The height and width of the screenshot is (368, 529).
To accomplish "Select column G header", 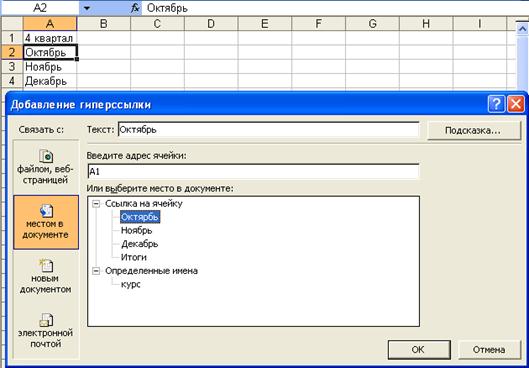I will click(372, 24).
